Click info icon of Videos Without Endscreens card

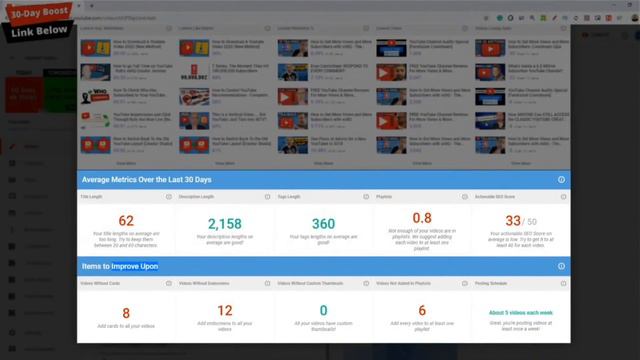[x=267, y=283]
